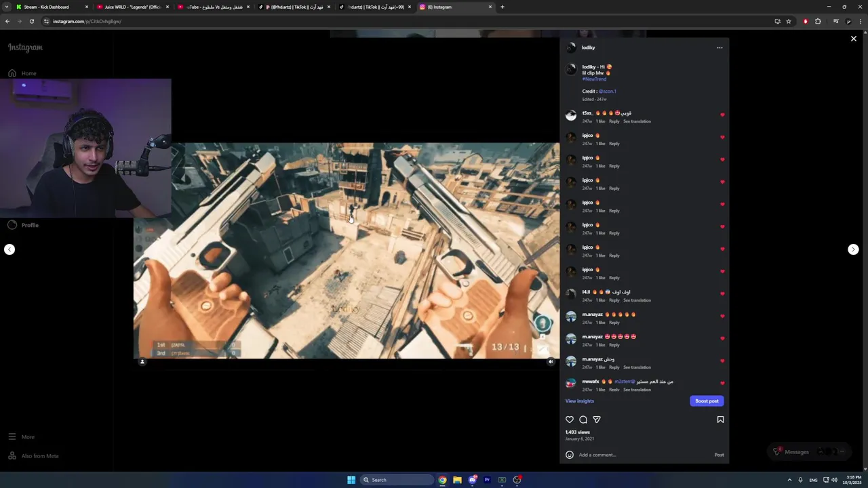Open lodiky profile from the post header
This screenshot has height=488, width=868.
click(x=588, y=47)
